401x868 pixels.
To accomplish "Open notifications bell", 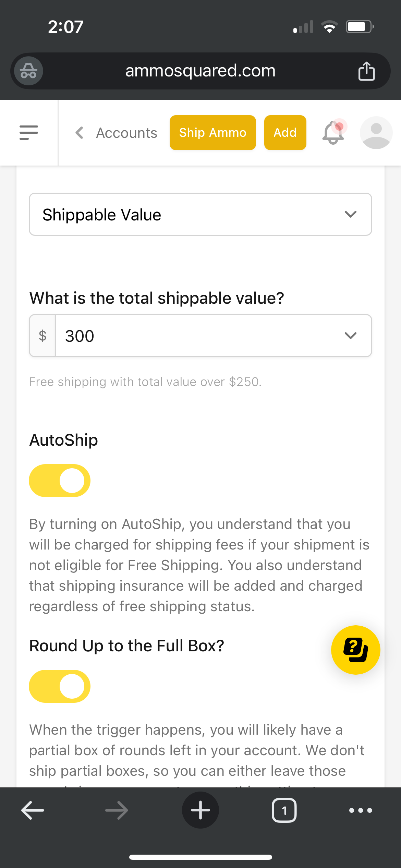I will coord(334,132).
